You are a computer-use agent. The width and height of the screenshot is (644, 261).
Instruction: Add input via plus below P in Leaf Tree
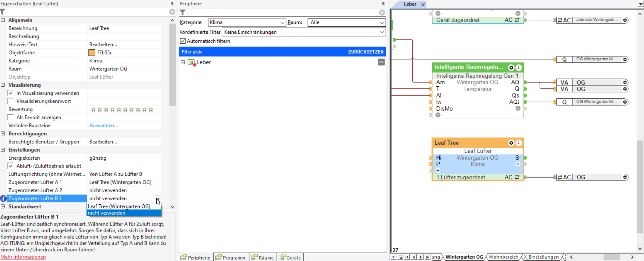tap(438, 171)
